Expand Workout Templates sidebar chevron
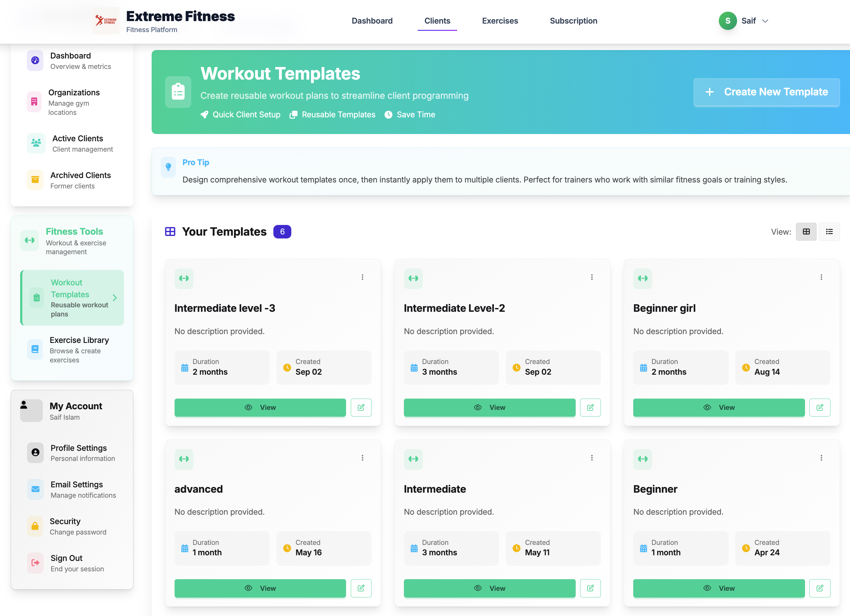 [x=115, y=298]
